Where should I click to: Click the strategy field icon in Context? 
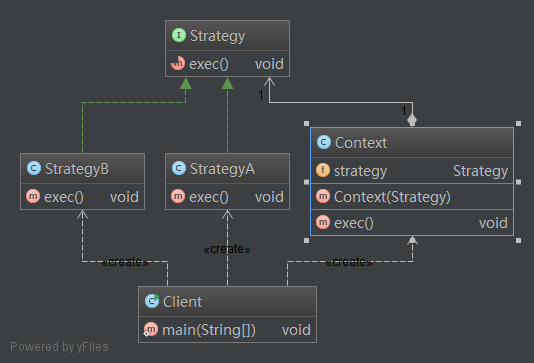(x=323, y=170)
